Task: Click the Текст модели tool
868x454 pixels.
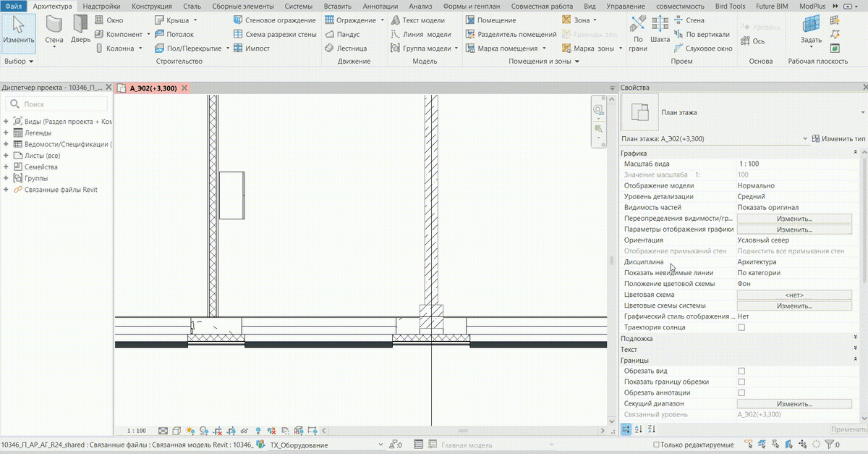Action: click(417, 20)
